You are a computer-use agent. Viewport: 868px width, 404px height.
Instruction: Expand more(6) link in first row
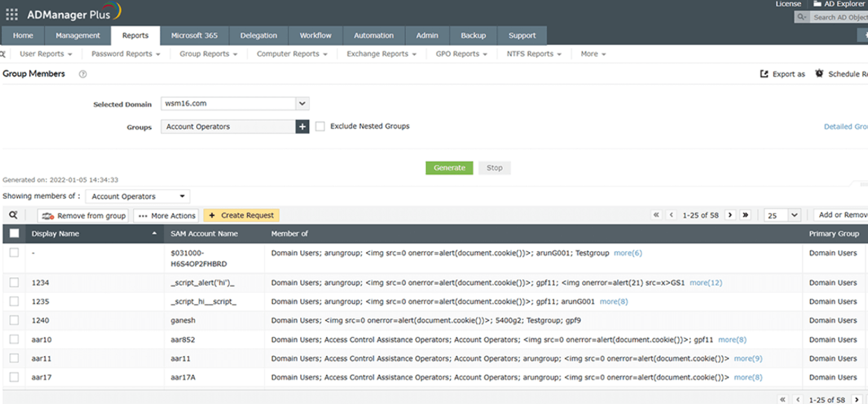coord(628,253)
